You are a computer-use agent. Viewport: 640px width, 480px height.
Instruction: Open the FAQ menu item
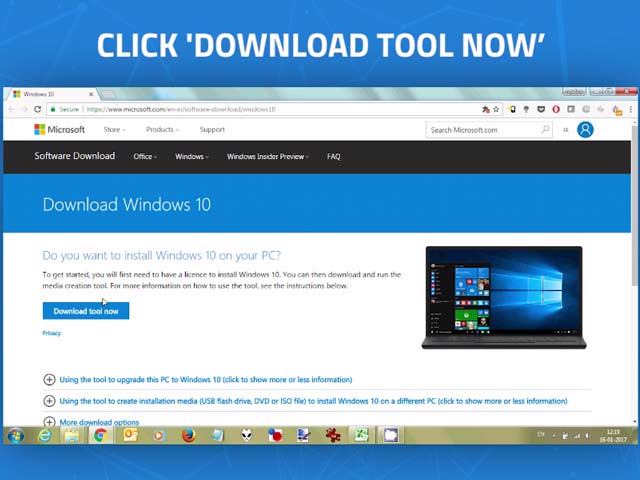333,156
